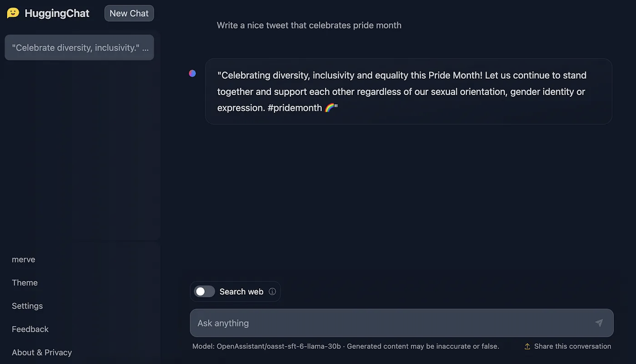Image resolution: width=636 pixels, height=364 pixels.
Task: Open the Settings page
Action: click(x=27, y=306)
